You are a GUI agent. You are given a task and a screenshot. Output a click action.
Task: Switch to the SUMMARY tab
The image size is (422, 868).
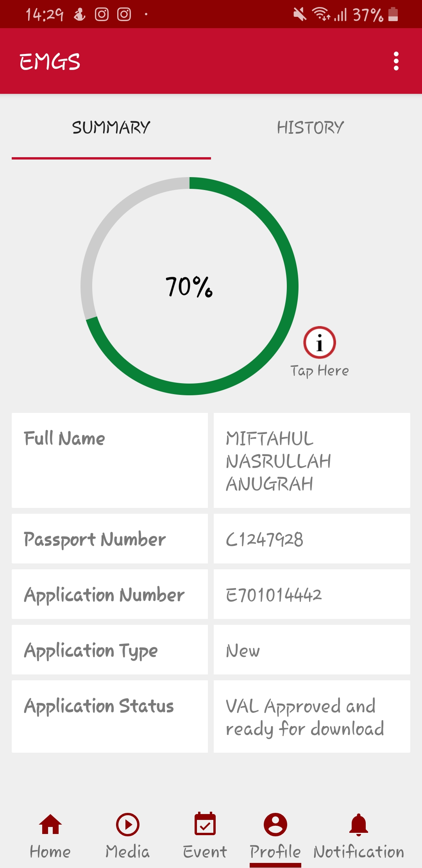pos(111,128)
